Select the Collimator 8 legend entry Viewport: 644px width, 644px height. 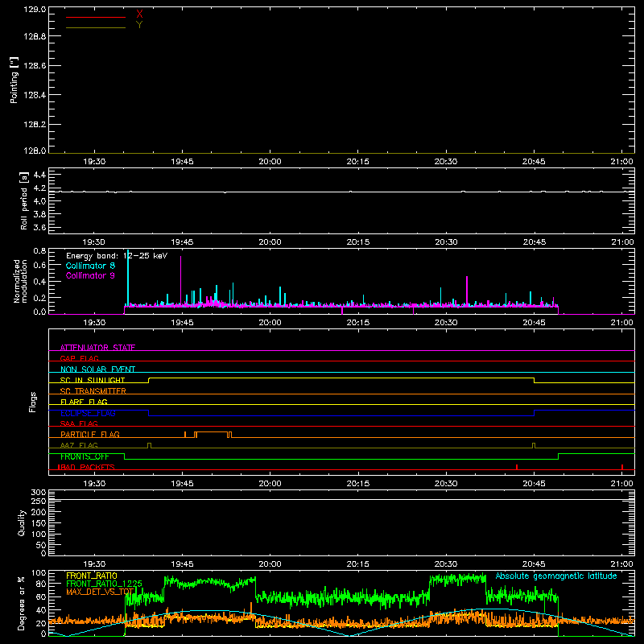[90, 266]
